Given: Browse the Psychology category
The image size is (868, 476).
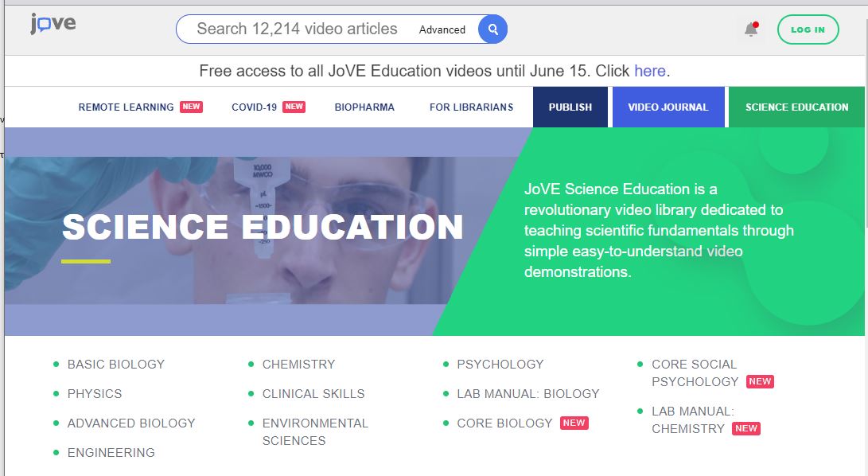Looking at the screenshot, I should (500, 364).
